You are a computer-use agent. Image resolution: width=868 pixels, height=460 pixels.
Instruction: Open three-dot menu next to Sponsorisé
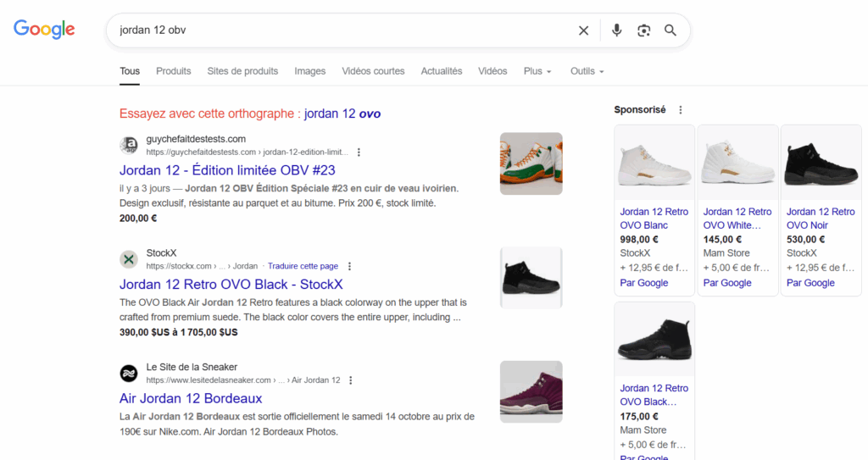(680, 110)
